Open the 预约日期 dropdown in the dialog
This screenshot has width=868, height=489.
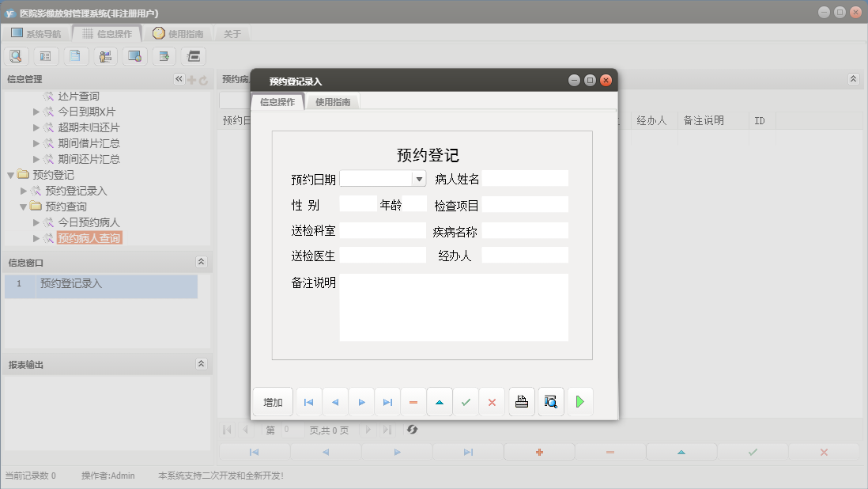[x=418, y=178]
